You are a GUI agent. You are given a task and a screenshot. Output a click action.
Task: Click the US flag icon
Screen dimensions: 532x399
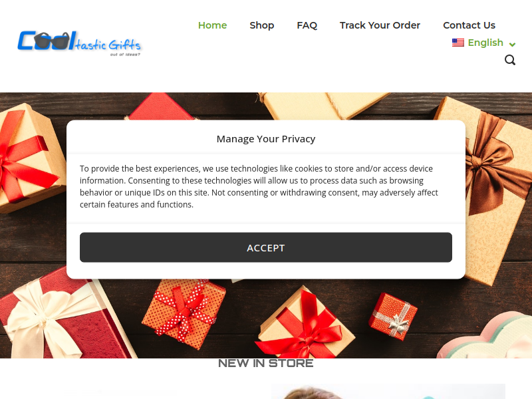point(458,43)
